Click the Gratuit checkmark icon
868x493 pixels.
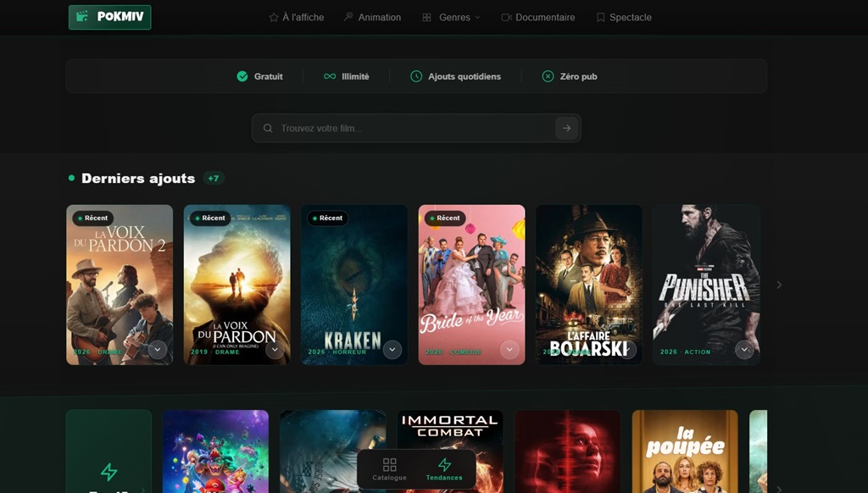tap(242, 76)
